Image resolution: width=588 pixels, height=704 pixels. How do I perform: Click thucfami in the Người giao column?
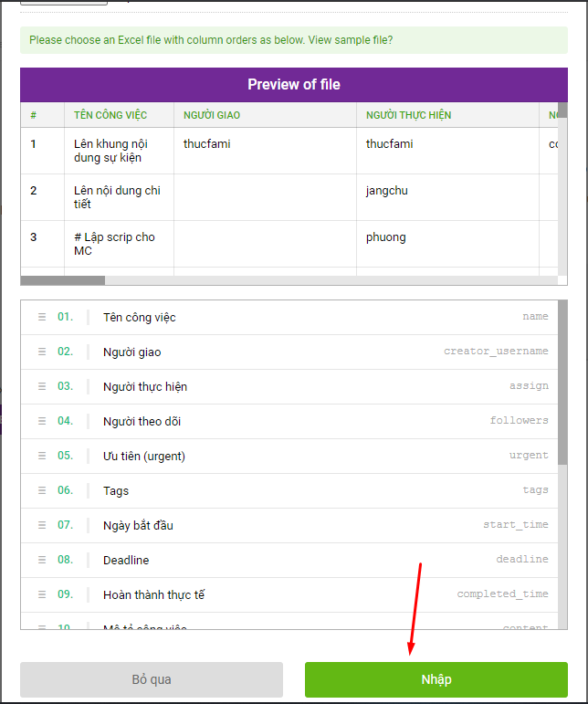[207, 143]
